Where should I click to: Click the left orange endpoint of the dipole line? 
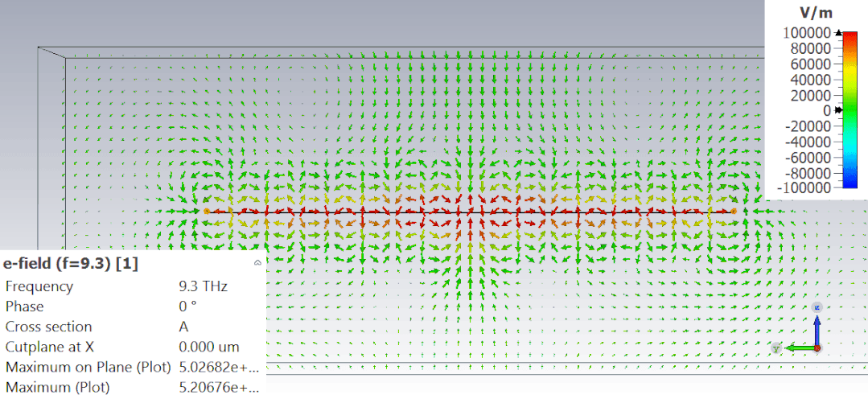[206, 212]
